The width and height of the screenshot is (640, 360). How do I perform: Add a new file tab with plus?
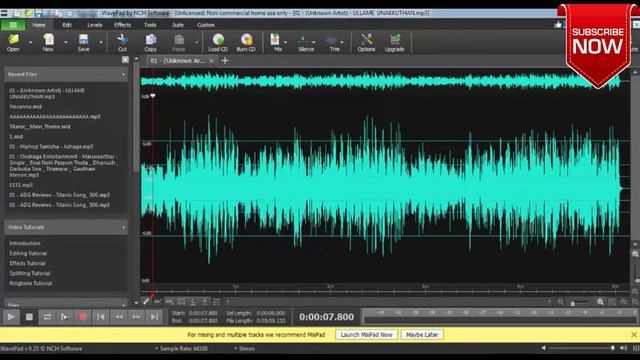[225, 61]
